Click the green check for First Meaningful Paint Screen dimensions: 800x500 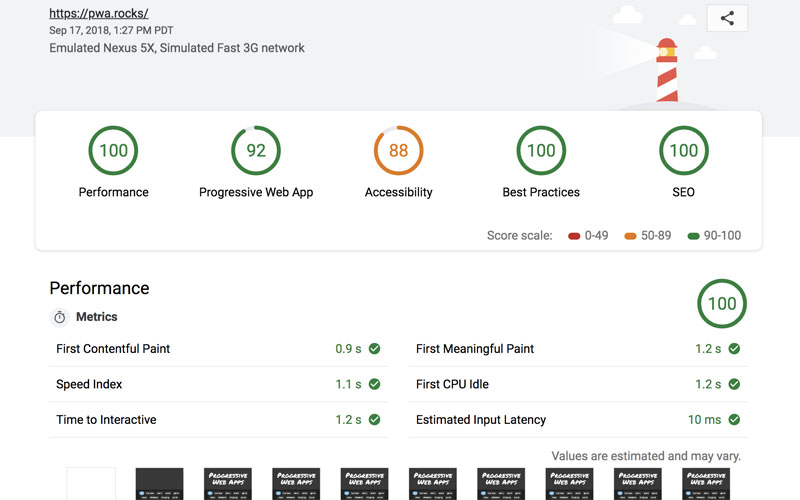click(x=734, y=349)
